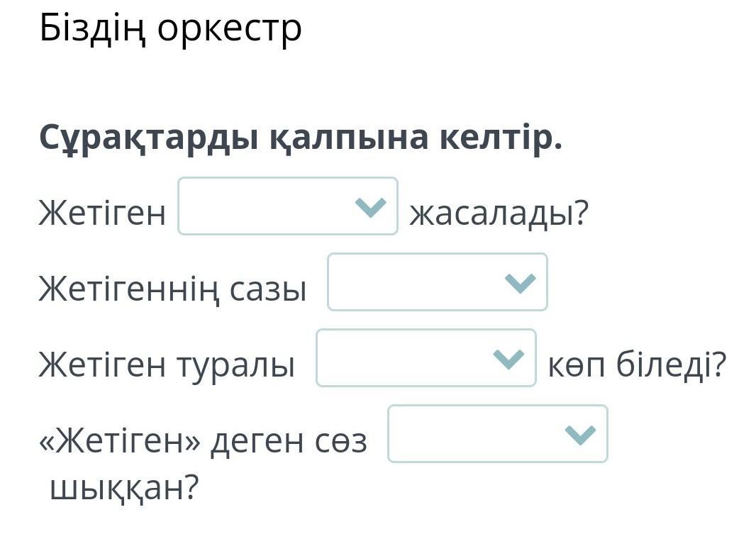Open the dropdown between Жетіген and жасалады
This screenshot has width=756, height=556.
click(287, 206)
